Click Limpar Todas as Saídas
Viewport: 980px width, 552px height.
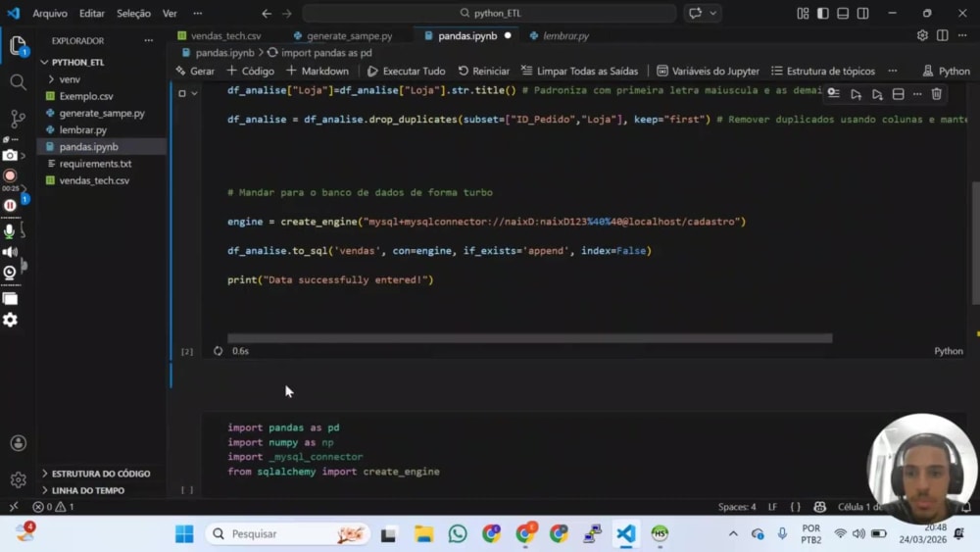(x=580, y=72)
